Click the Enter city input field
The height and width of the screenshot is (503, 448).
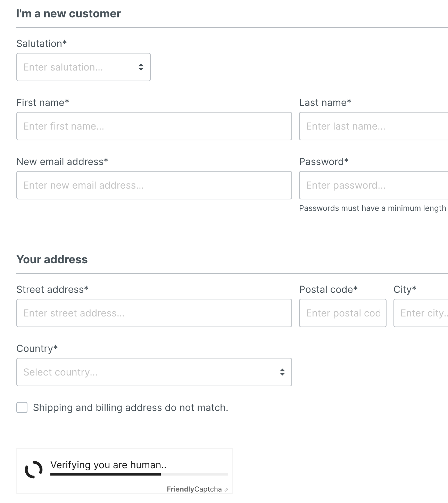click(x=420, y=313)
